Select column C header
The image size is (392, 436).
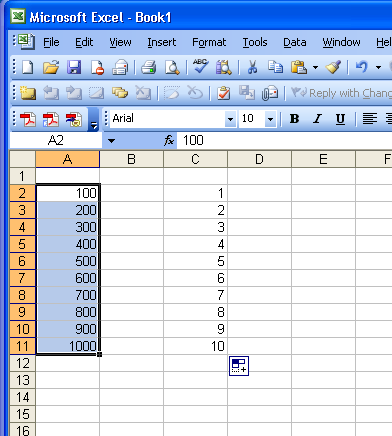(195, 159)
